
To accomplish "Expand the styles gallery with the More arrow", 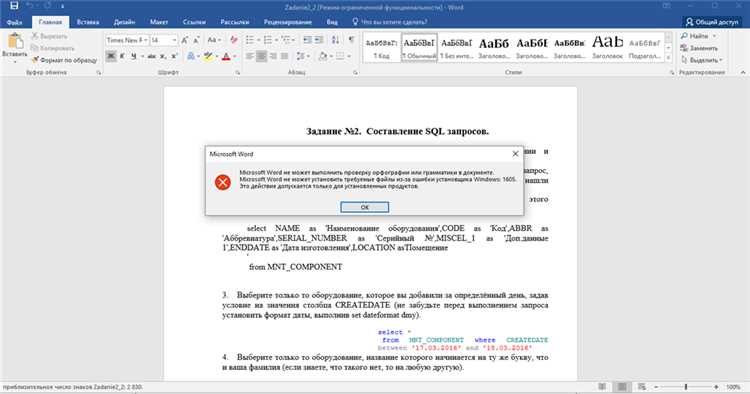I will pyautogui.click(x=669, y=58).
